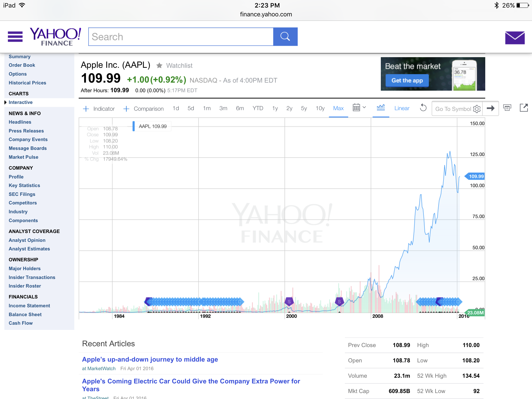Open Competitors link
Viewport: 532px width, 399px height.
click(23, 203)
